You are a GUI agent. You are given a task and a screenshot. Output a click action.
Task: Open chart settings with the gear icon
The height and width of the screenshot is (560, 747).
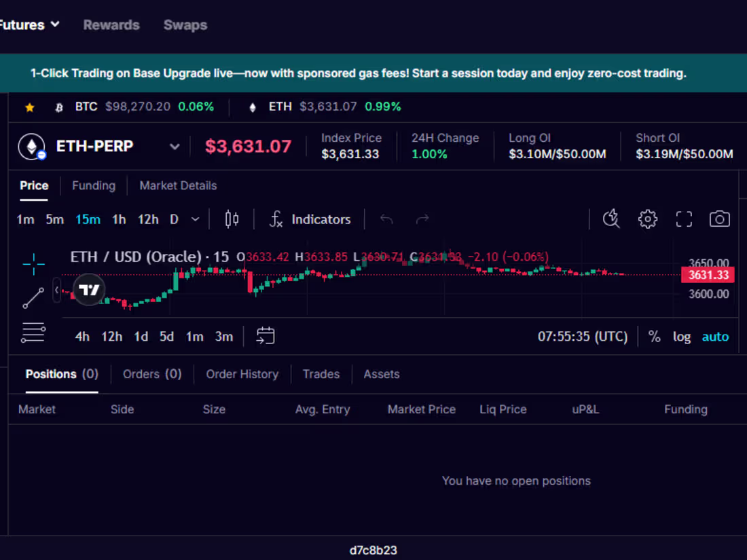(x=647, y=219)
